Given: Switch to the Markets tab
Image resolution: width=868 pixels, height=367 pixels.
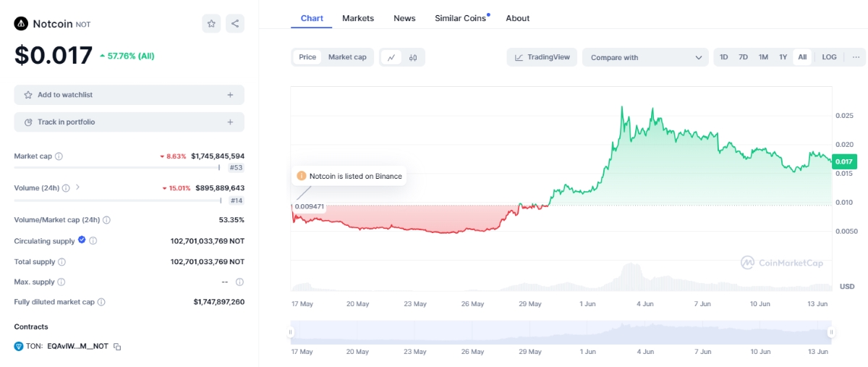Looking at the screenshot, I should point(358,18).
